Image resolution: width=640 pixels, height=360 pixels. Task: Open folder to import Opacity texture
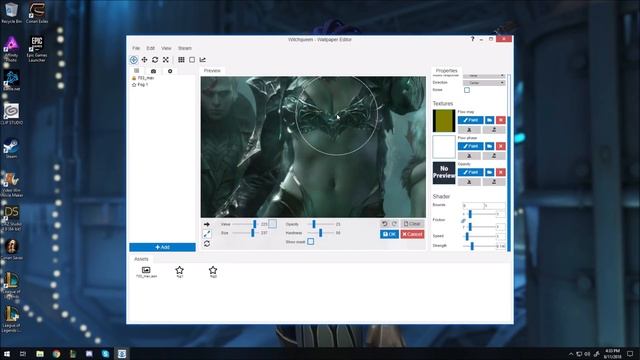tap(489, 172)
